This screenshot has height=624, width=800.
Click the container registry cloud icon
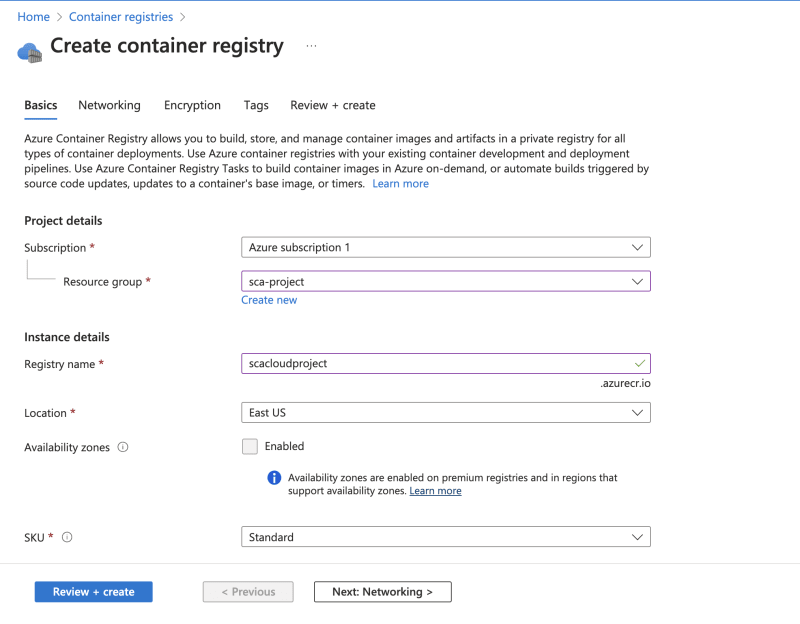pos(30,52)
